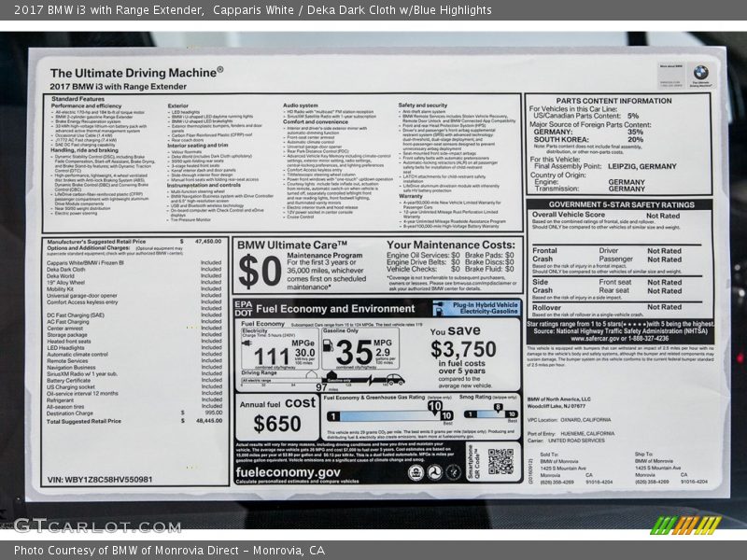The height and width of the screenshot is (560, 747).
Task: Click the middle agency seal near the QR code
Action: point(435,472)
